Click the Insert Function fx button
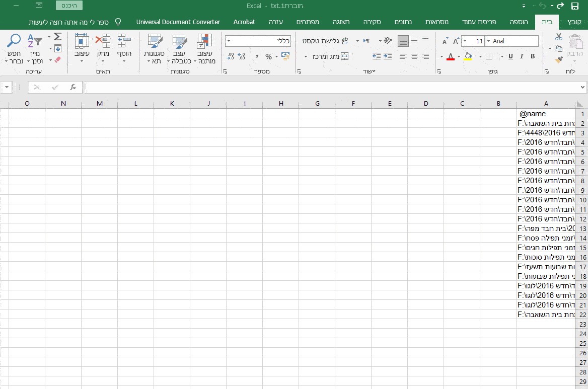588x389 pixels. pyautogui.click(x=73, y=87)
